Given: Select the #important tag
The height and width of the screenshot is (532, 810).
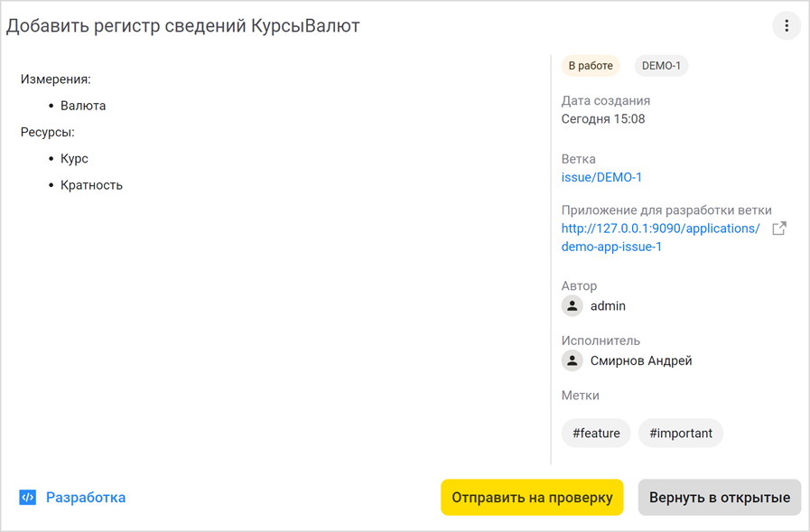Looking at the screenshot, I should [x=681, y=433].
